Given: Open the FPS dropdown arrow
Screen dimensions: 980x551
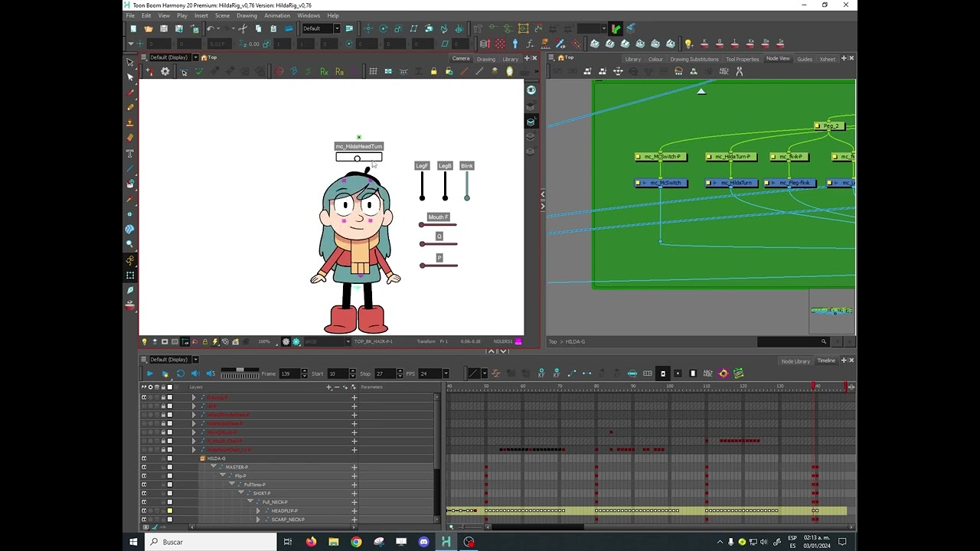Looking at the screenshot, I should [x=445, y=373].
